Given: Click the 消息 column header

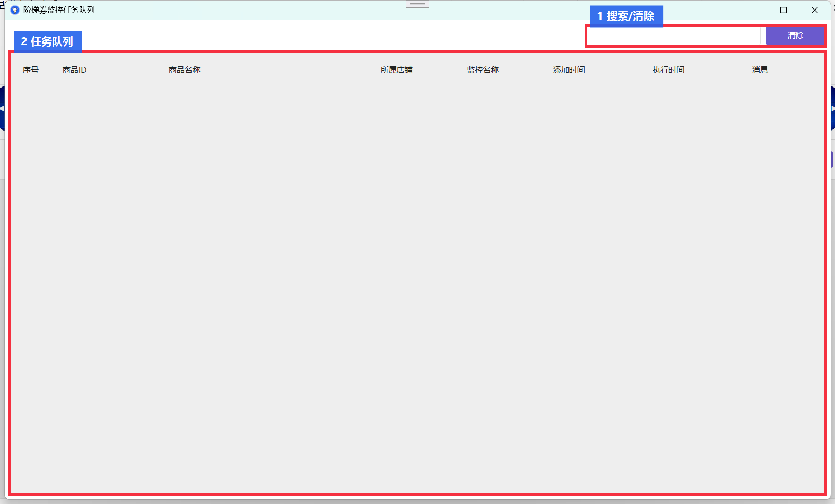Looking at the screenshot, I should coord(760,70).
